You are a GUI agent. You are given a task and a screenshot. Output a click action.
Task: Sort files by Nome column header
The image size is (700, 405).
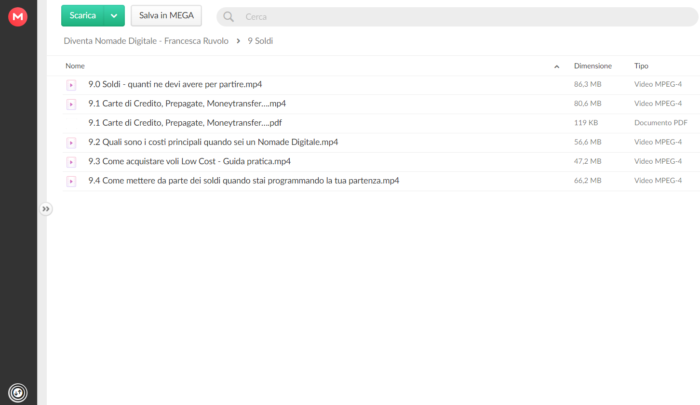75,66
